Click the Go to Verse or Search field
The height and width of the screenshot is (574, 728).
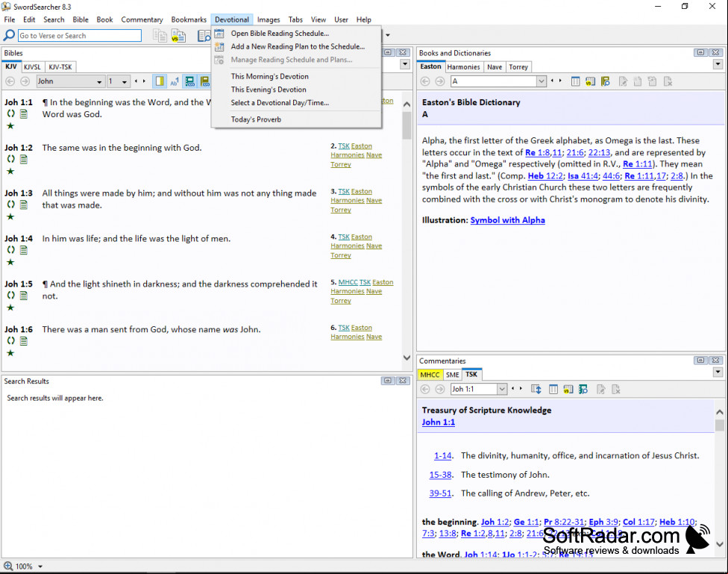(79, 36)
